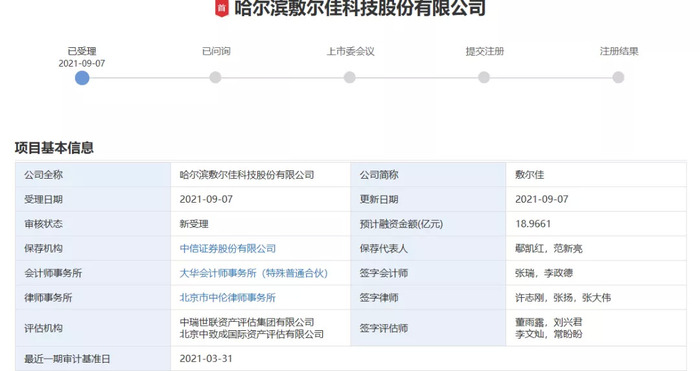The width and height of the screenshot is (700, 371).
Task: Click the 提交注册 progress step dot
Action: coord(484,78)
